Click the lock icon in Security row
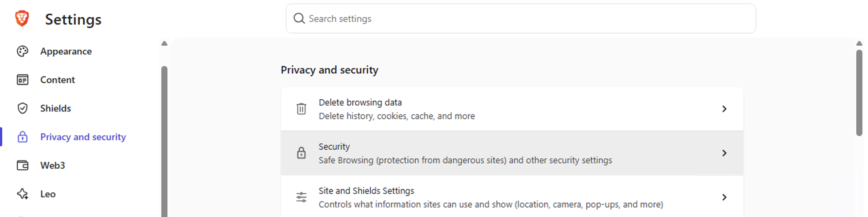This screenshot has height=217, width=868. click(x=301, y=153)
